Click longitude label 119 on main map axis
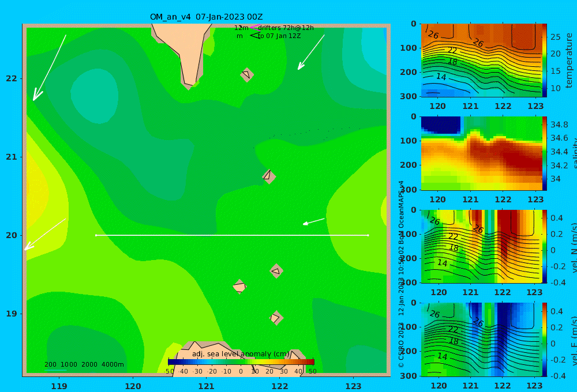Image resolution: width=577 pixels, height=392 pixels. pyautogui.click(x=59, y=386)
